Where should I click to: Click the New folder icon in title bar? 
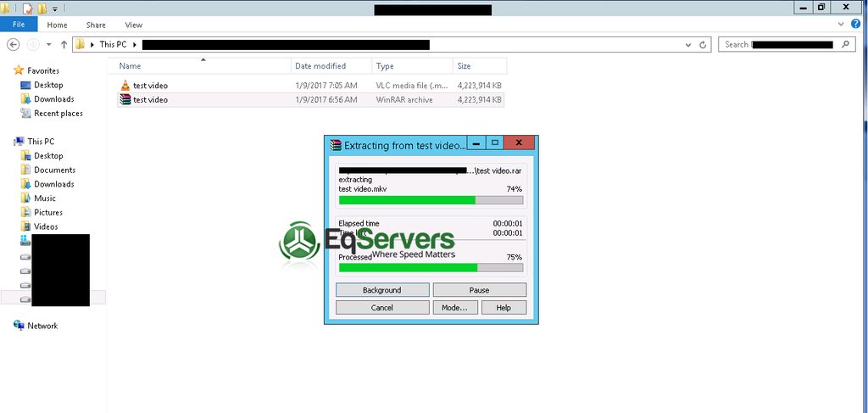[x=42, y=8]
